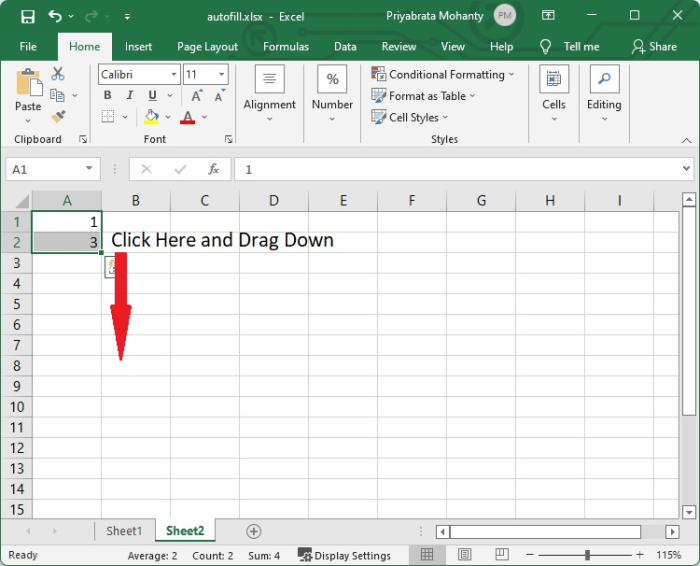Click the Undo arrow icon
Image resolution: width=700 pixels, height=566 pixels.
[x=55, y=17]
